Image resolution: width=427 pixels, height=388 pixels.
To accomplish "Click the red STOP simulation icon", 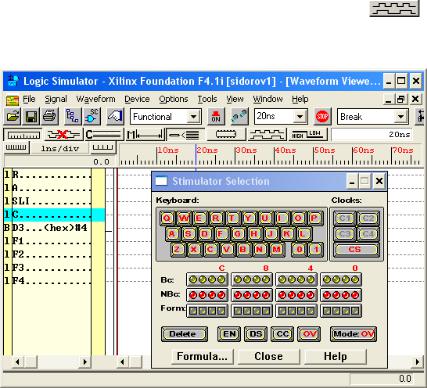I will point(322,116).
